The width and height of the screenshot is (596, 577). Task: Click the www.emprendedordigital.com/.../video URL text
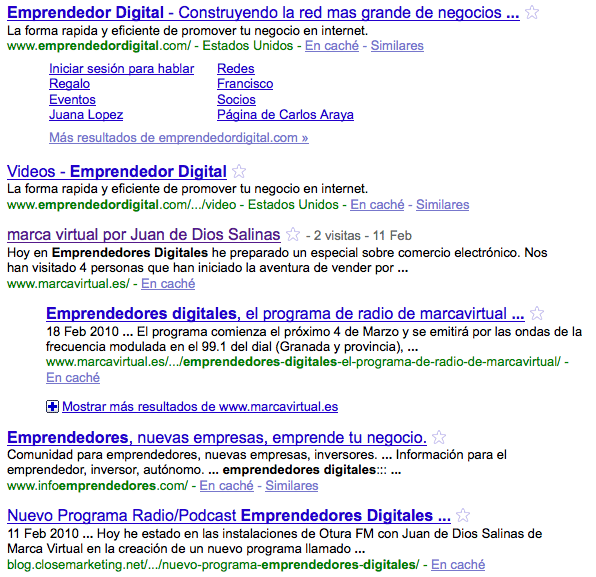(x=122, y=205)
